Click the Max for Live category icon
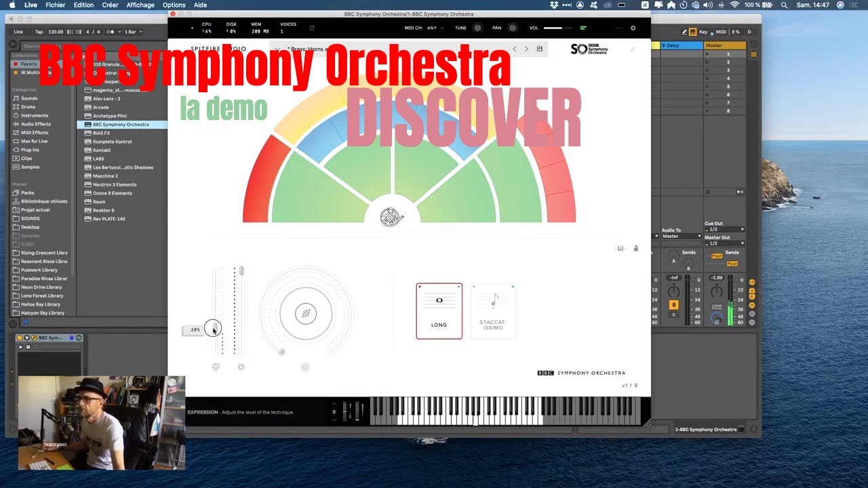 pyautogui.click(x=15, y=141)
